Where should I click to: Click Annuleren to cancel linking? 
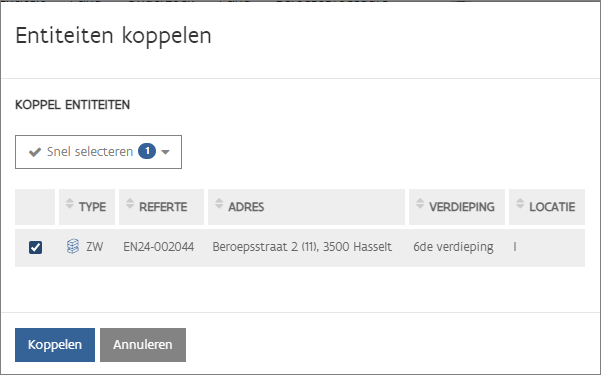pyautogui.click(x=143, y=345)
